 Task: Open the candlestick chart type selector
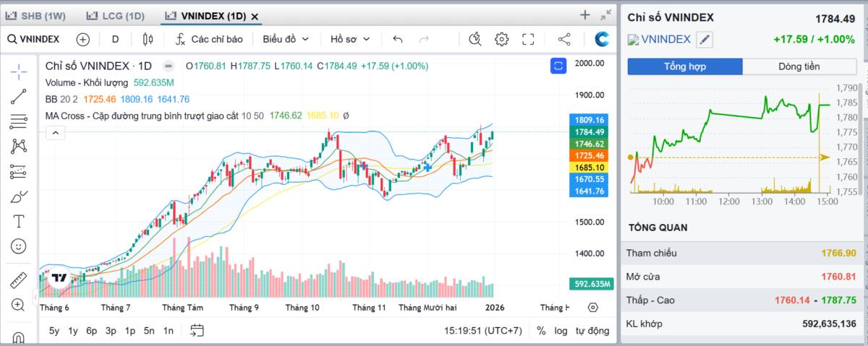[148, 39]
